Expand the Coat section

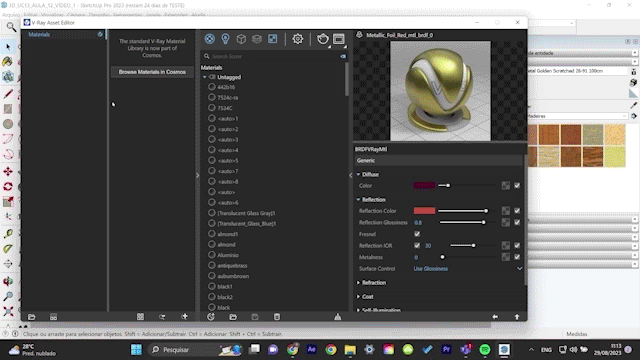(x=358, y=297)
